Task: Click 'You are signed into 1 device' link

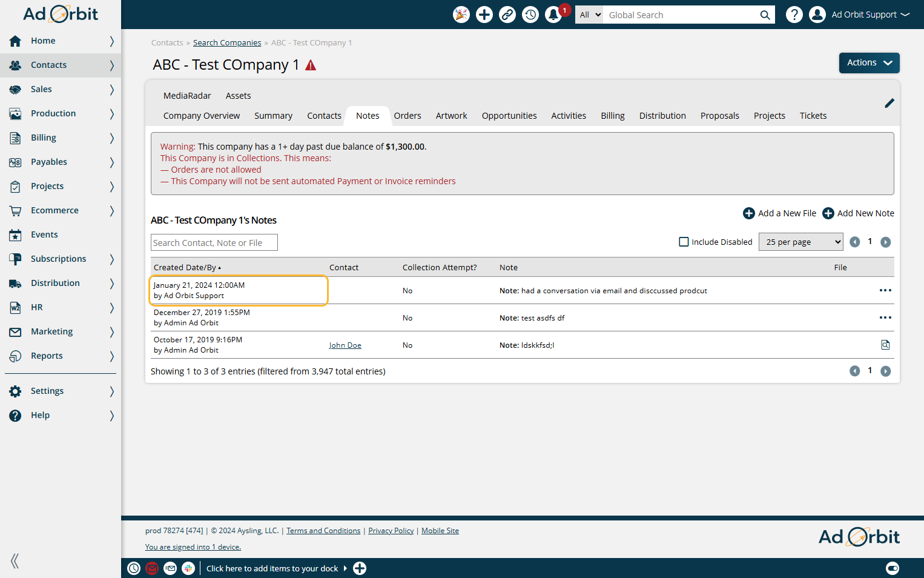Action: coord(193,547)
